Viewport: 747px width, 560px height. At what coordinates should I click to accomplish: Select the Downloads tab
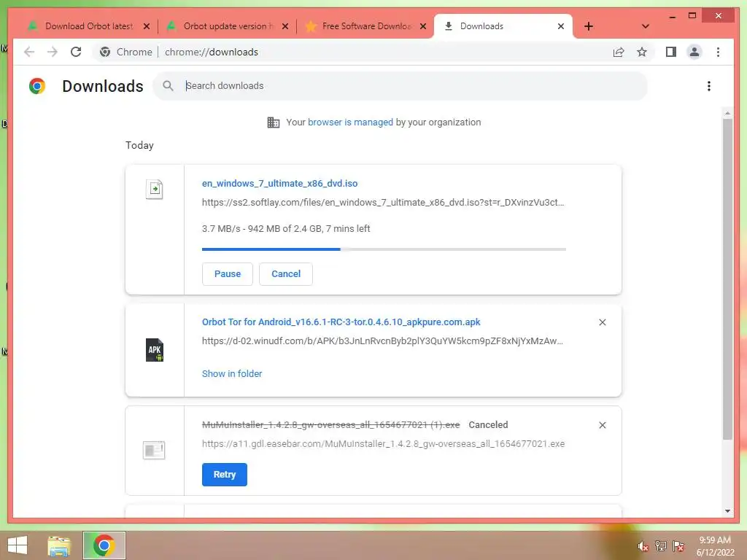(503, 26)
